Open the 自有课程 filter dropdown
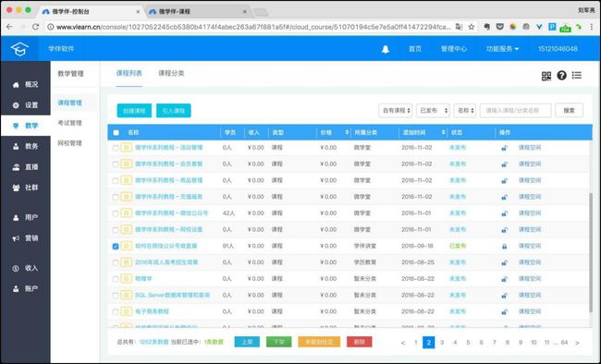 tap(396, 110)
